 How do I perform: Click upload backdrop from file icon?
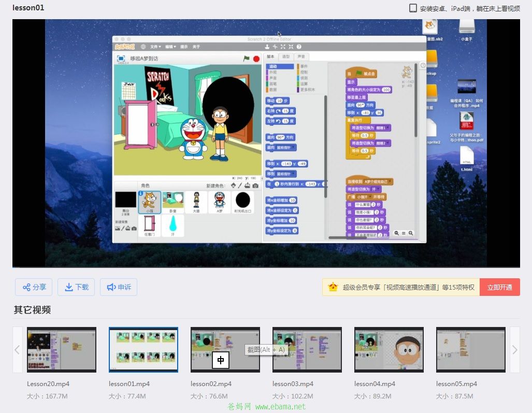(128, 229)
